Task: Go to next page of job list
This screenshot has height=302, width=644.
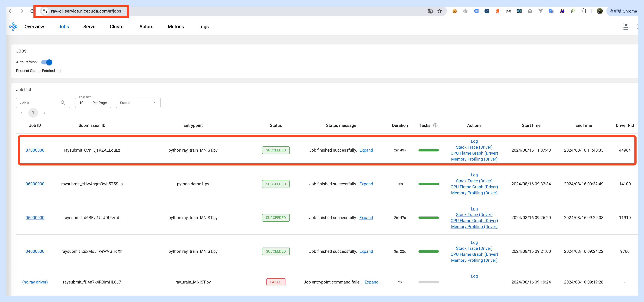Action: point(45,113)
